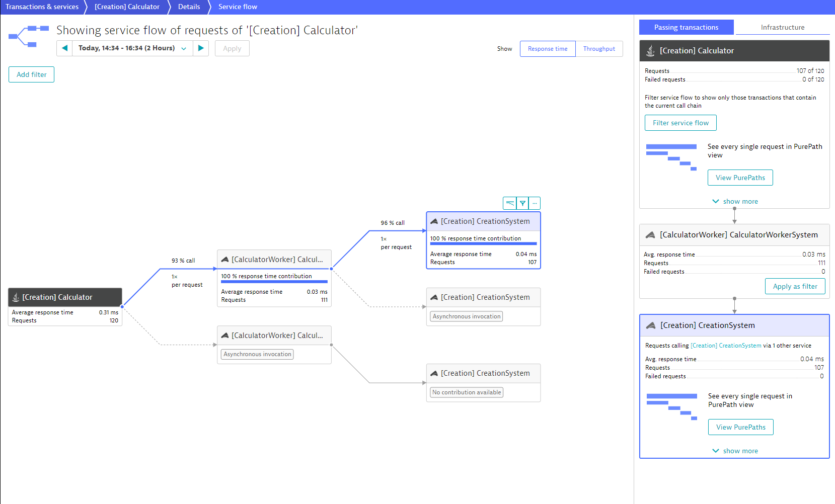
Task: Select CreationSystem node with 107 requests
Action: tap(483, 240)
